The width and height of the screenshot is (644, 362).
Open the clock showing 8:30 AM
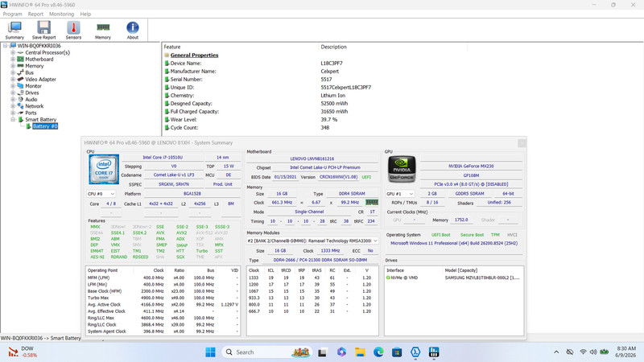click(625, 352)
